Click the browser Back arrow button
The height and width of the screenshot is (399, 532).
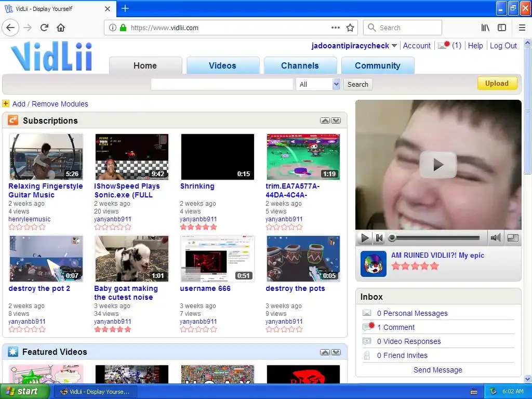(10, 28)
